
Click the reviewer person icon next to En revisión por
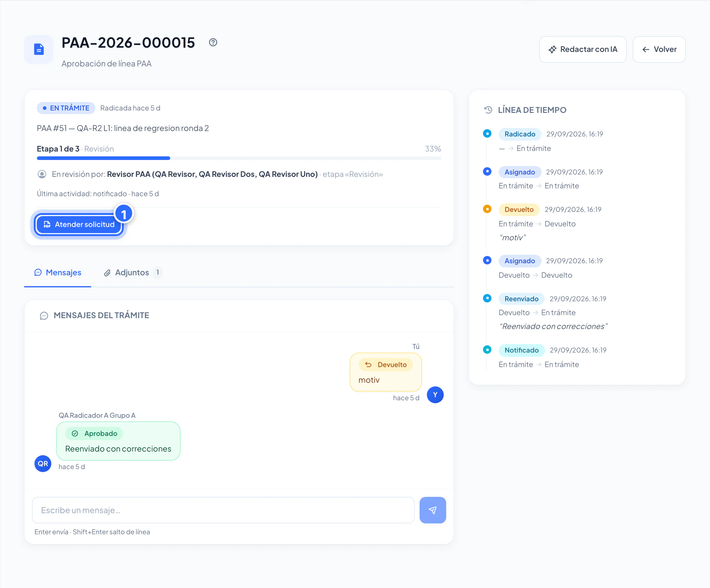(x=42, y=174)
